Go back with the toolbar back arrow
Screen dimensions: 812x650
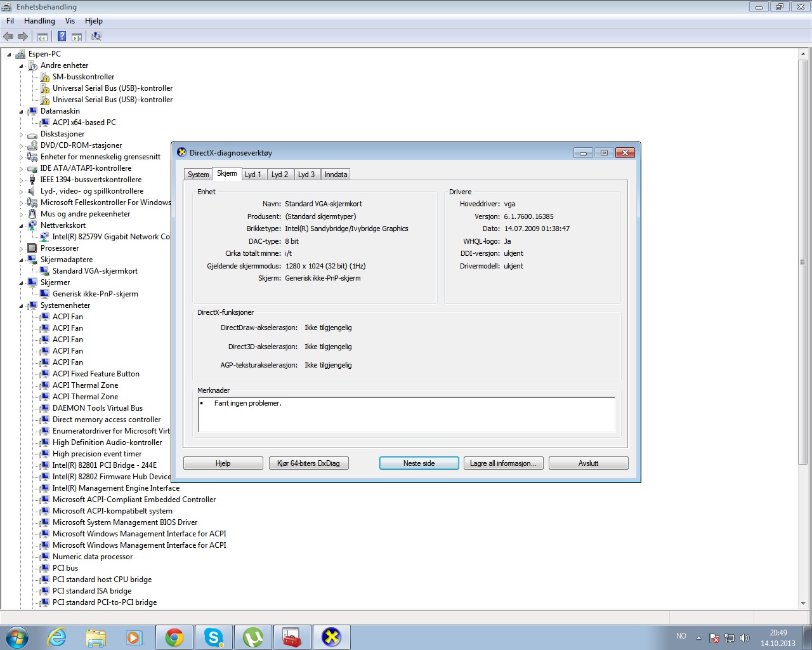pyautogui.click(x=8, y=36)
